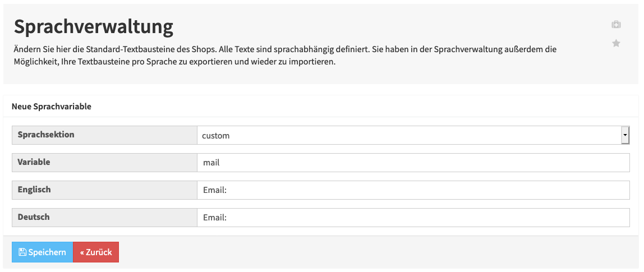The height and width of the screenshot is (272, 644).
Task: Click the floppy disk icon on Speichern
Action: point(22,252)
